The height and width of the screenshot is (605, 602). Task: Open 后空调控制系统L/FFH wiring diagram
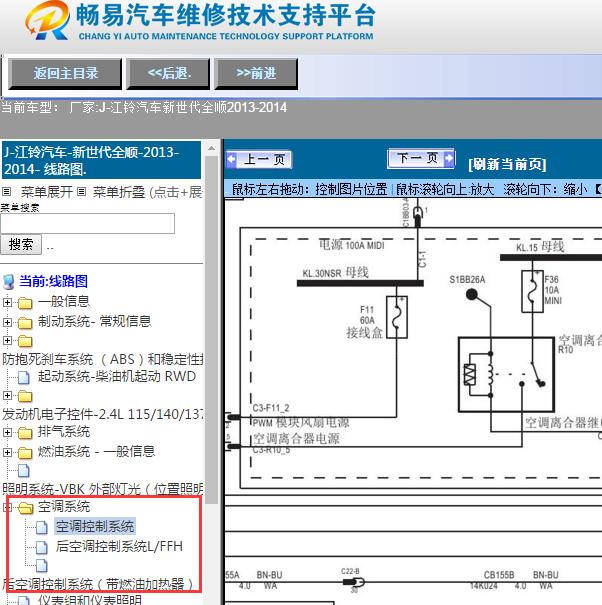[x=119, y=547]
